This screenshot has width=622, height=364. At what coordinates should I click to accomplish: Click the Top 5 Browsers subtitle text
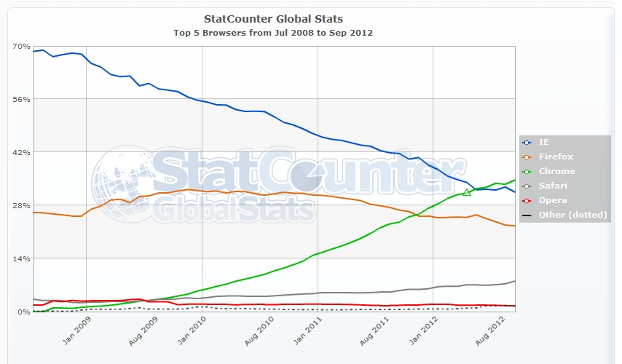pyautogui.click(x=273, y=33)
